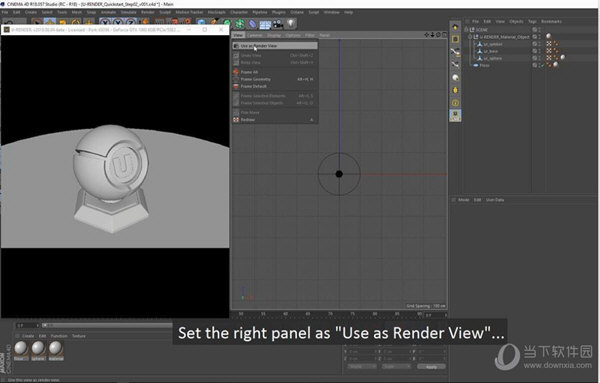Click the camera object icon in toolbar
This screenshot has width=600, height=383.
coord(278,24)
